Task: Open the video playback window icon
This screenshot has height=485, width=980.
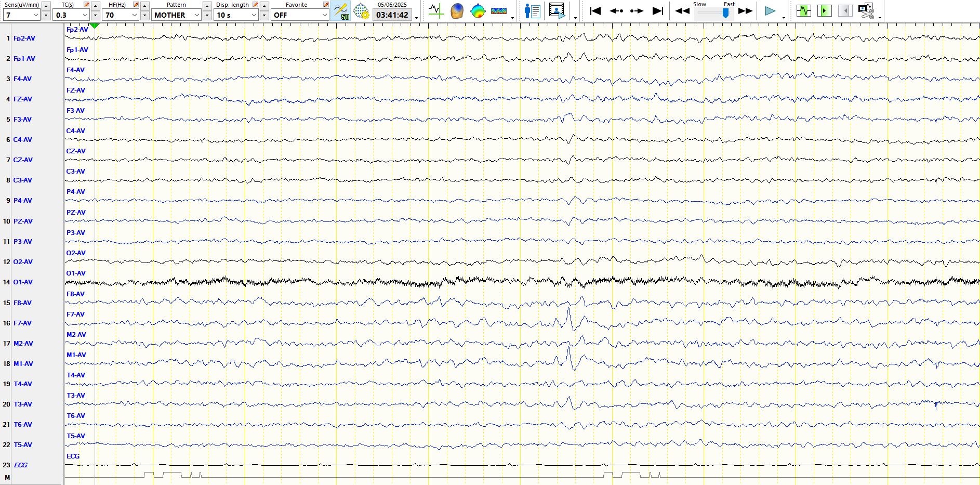Action: pos(557,10)
